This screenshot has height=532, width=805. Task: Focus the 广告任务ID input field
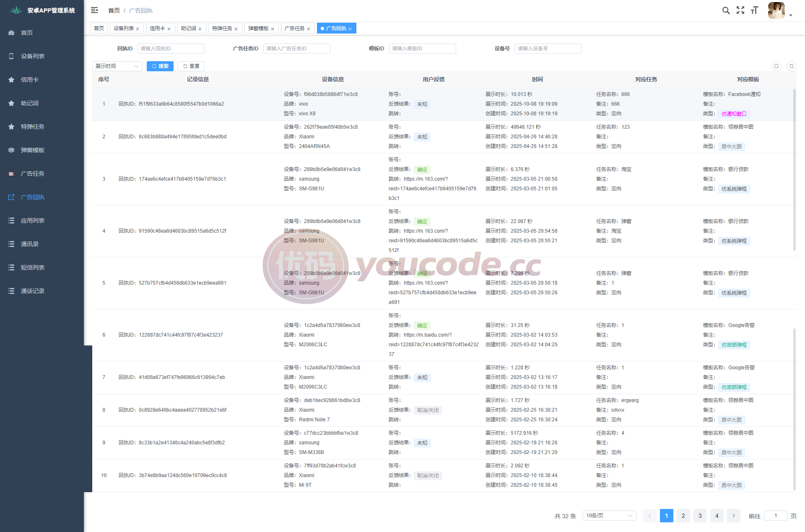point(297,49)
